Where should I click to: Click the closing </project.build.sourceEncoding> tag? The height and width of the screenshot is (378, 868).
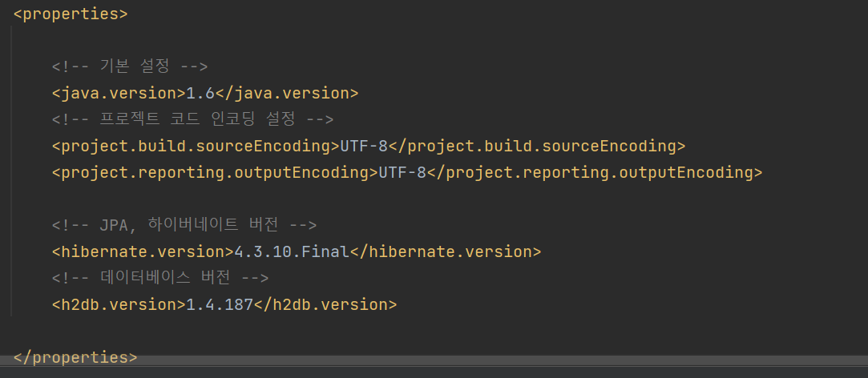point(537,146)
